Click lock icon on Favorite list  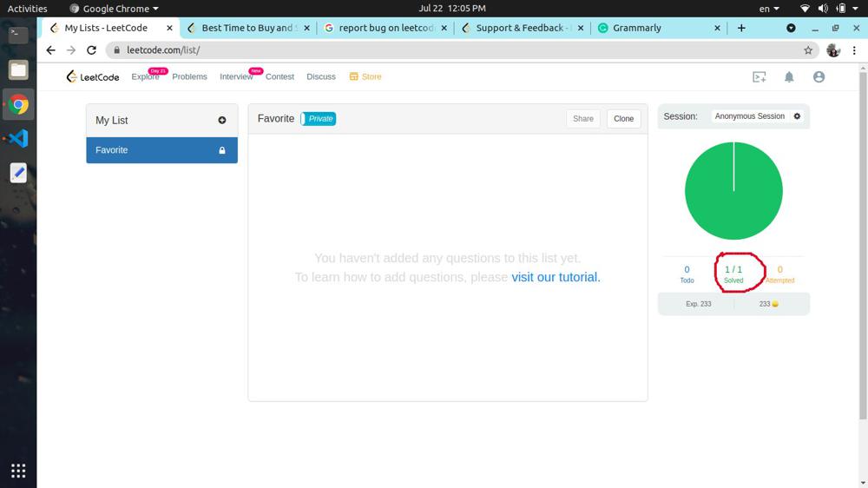point(222,150)
